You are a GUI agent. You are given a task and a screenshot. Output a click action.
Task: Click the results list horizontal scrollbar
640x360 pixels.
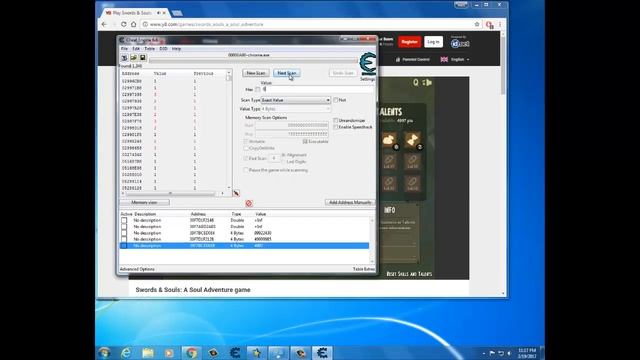tap(171, 193)
